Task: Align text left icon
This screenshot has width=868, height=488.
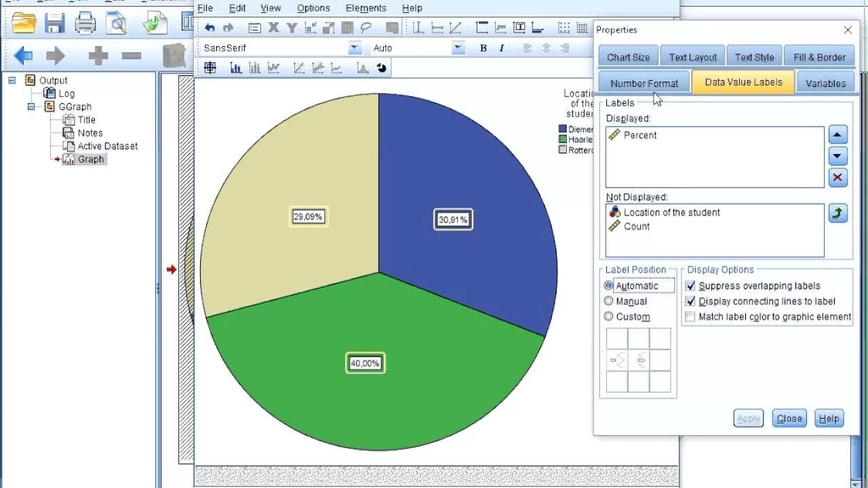Action: pyautogui.click(x=528, y=48)
